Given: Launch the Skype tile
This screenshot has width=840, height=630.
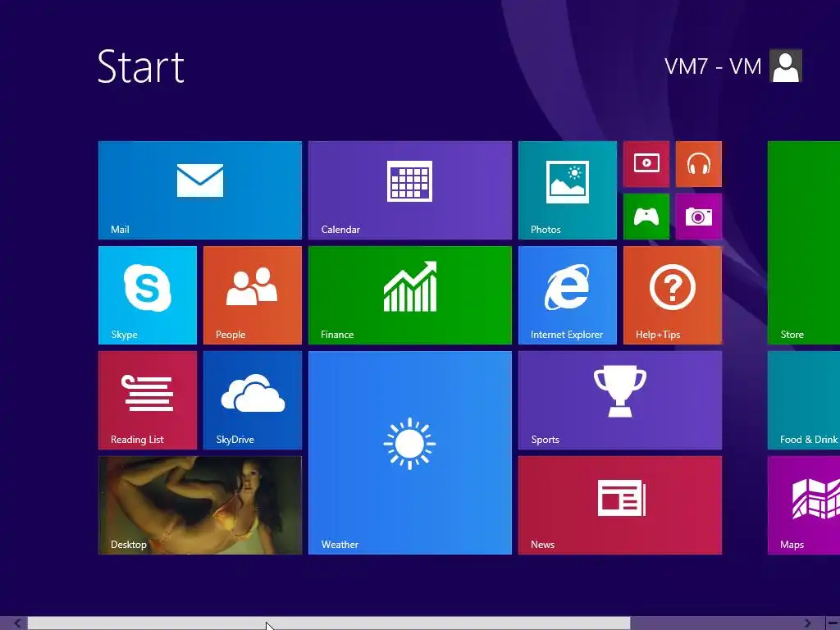Looking at the screenshot, I should (x=148, y=295).
